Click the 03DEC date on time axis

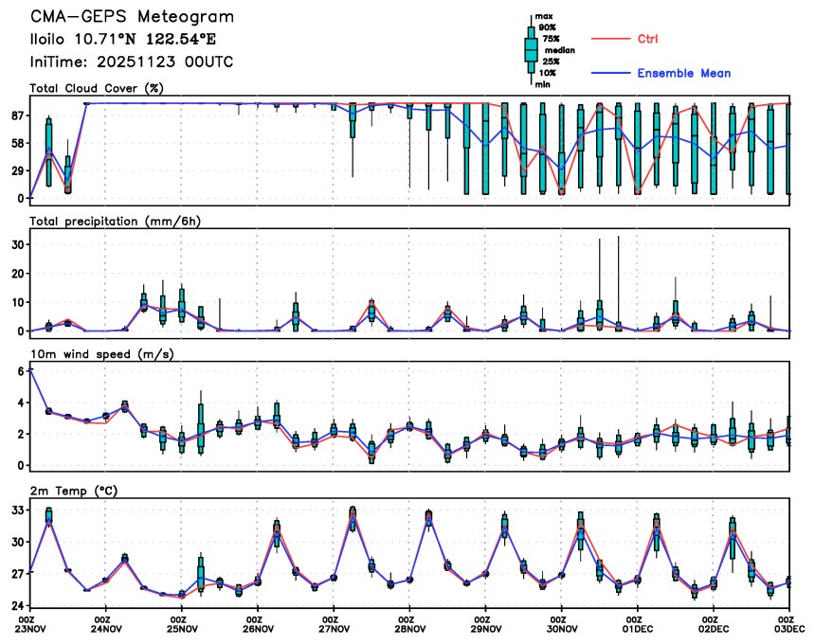click(x=788, y=628)
